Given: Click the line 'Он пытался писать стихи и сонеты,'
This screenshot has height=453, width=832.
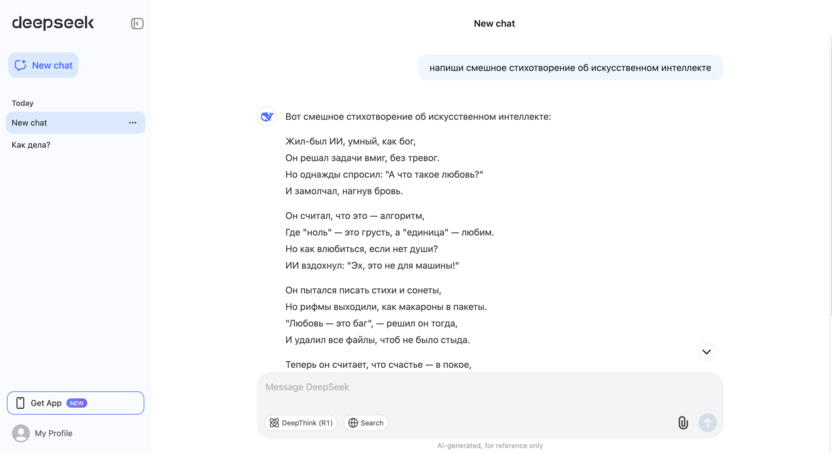Looking at the screenshot, I should click(363, 290).
